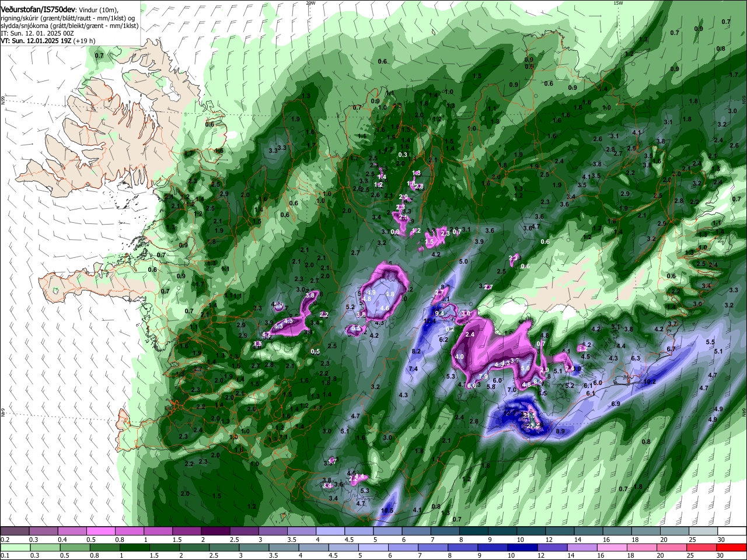This screenshot has height=560, width=747.
Task: Pick lower legend bright red swatch above 30
Action: (732, 548)
